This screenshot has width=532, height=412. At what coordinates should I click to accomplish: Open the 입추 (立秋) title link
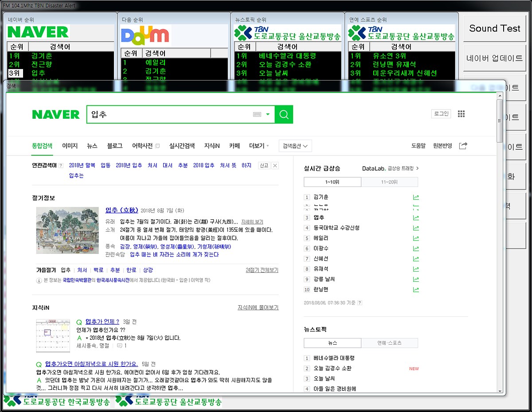[x=122, y=210]
